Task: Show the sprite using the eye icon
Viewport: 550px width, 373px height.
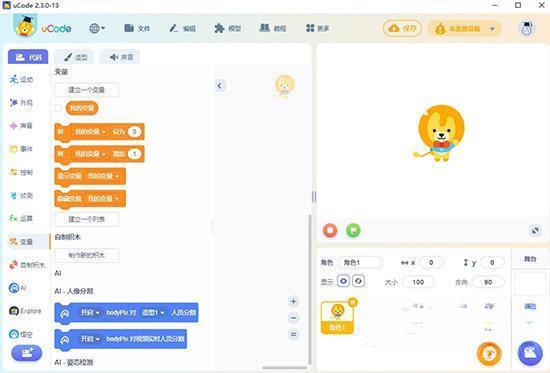Action: pyautogui.click(x=343, y=281)
